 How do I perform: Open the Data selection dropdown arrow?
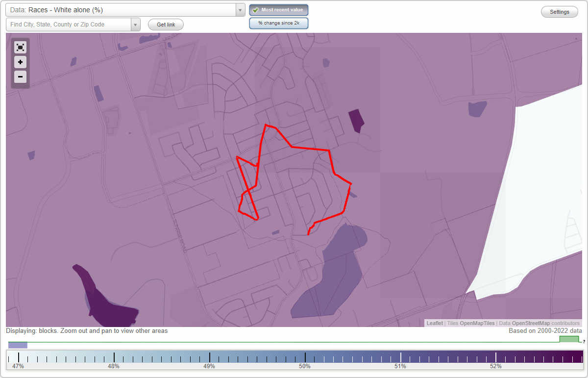point(240,10)
